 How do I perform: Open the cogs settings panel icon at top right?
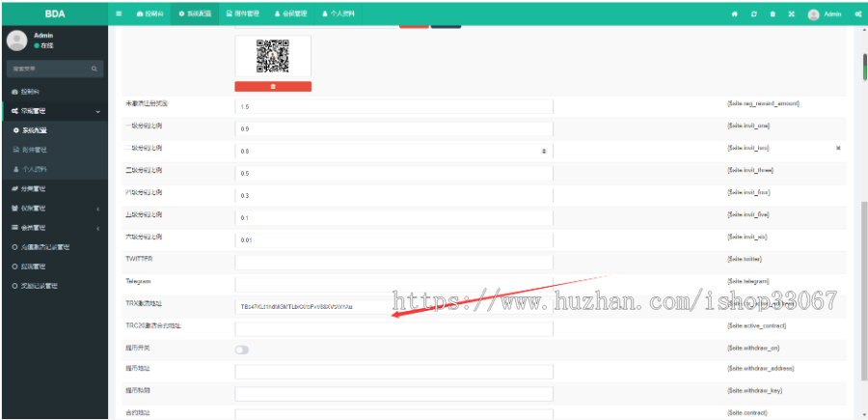tap(857, 14)
